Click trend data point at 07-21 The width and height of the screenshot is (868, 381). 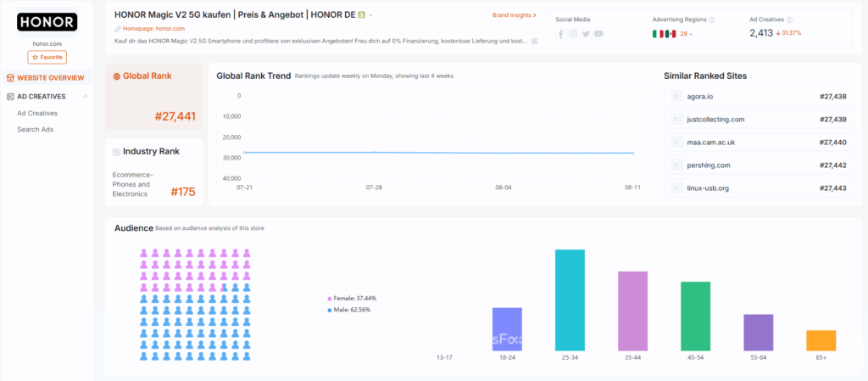[244, 152]
